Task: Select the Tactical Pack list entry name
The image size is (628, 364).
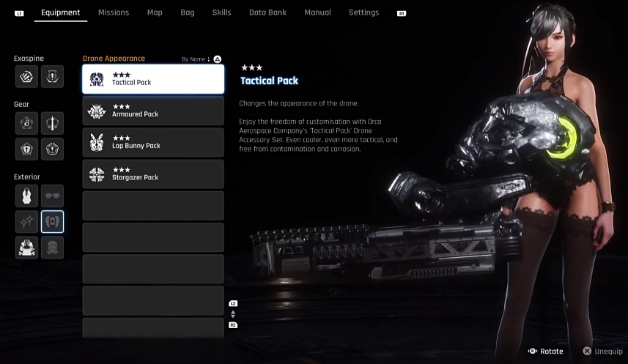Action: click(131, 83)
